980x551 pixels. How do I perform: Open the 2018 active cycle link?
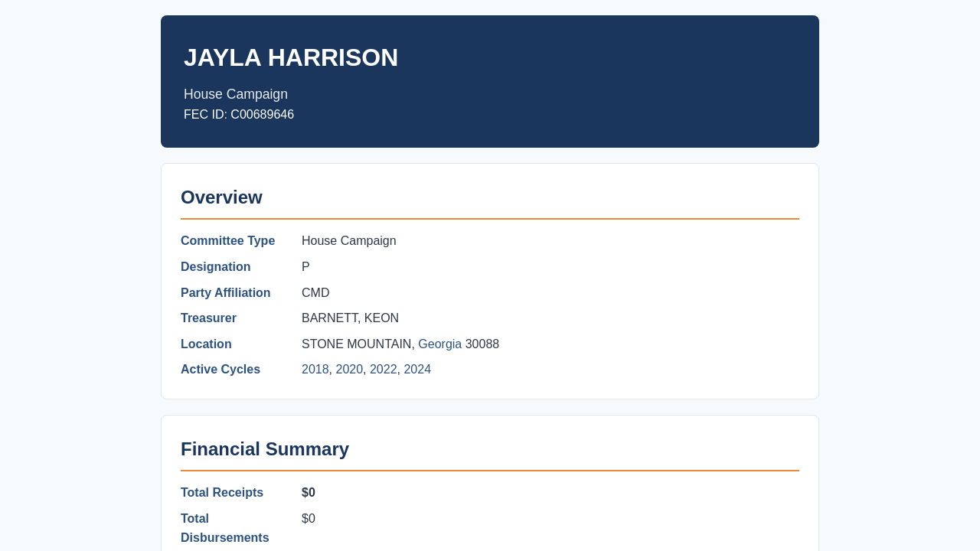(x=315, y=370)
